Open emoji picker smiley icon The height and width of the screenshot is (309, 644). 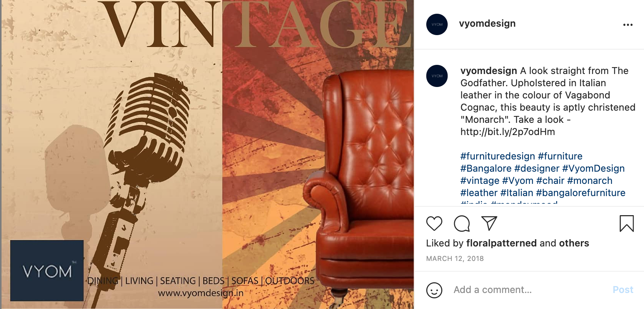pyautogui.click(x=434, y=290)
